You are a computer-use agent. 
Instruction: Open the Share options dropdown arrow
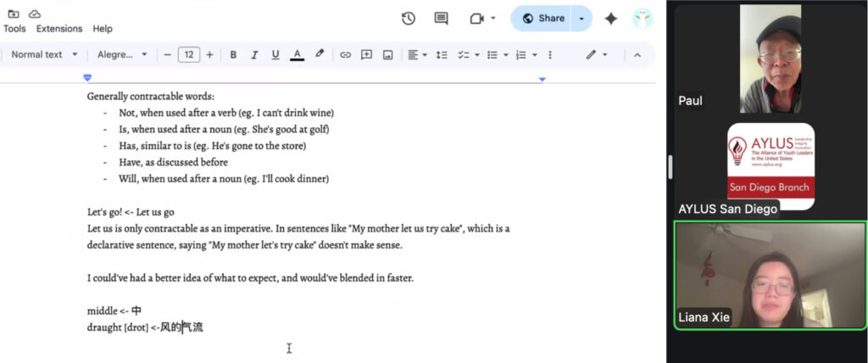coord(581,19)
